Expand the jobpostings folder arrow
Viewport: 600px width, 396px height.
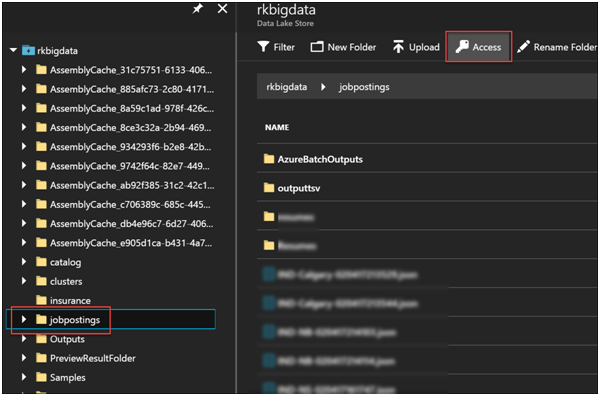click(24, 319)
